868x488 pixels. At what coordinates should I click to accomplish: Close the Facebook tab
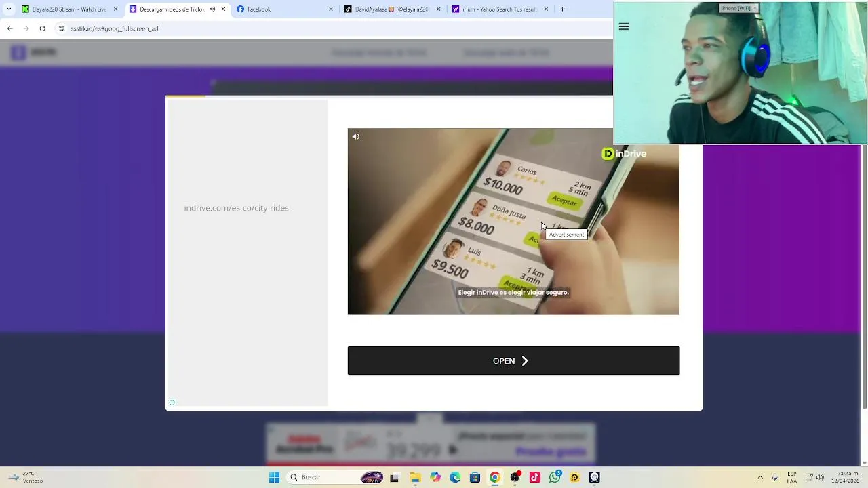click(331, 9)
